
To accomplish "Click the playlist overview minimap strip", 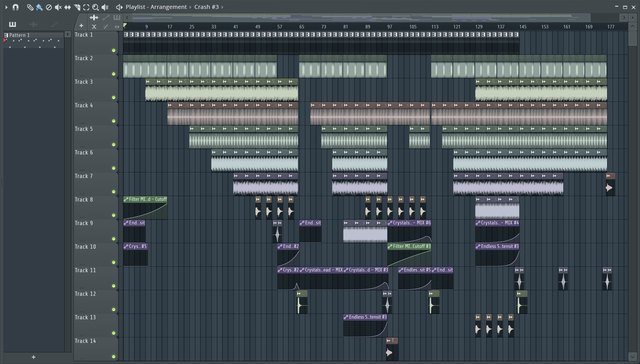I will (x=361, y=18).
